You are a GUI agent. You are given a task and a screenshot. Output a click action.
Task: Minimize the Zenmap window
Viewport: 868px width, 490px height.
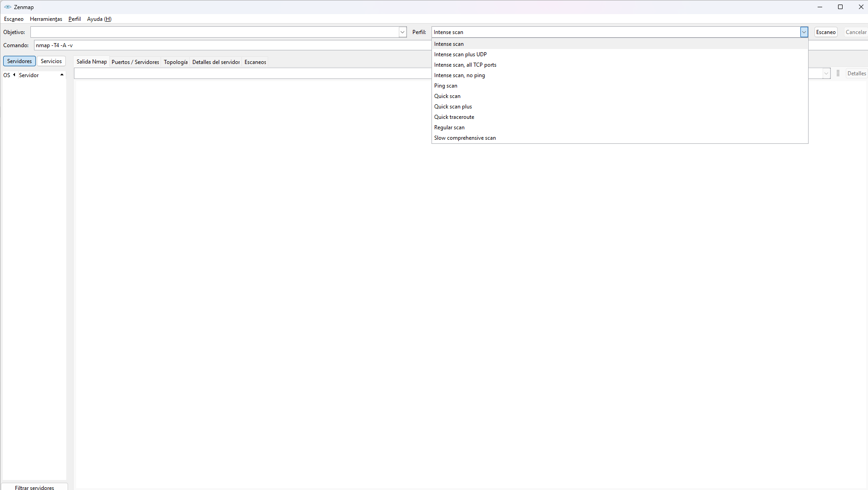[820, 7]
